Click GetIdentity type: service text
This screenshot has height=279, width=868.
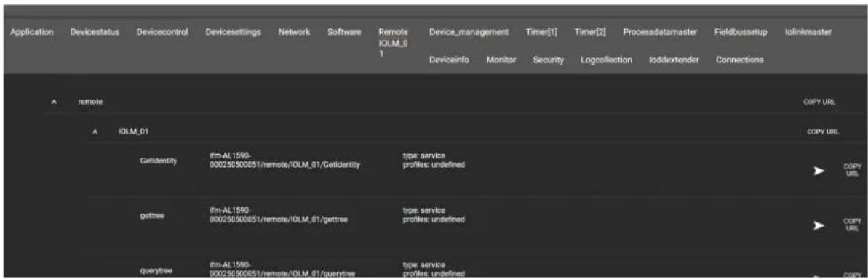click(423, 156)
